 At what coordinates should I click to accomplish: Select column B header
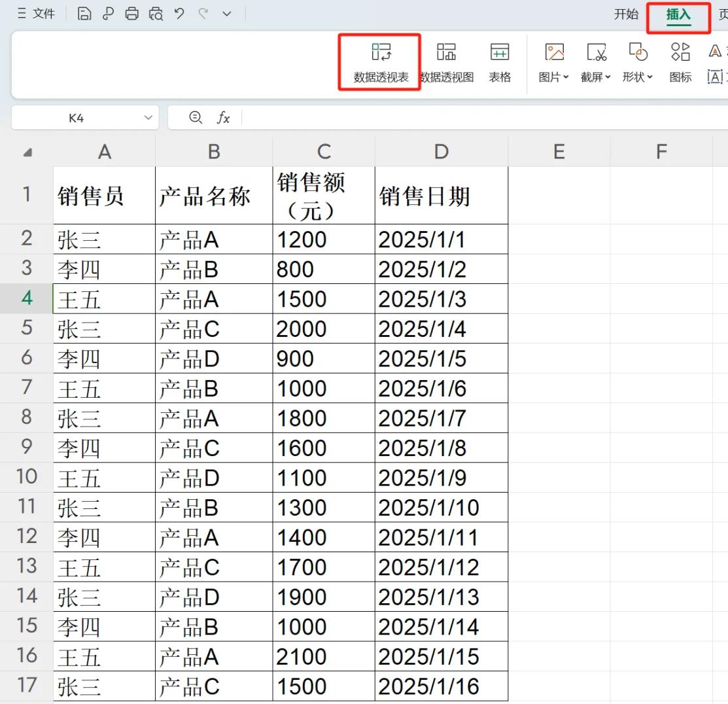[x=214, y=152]
